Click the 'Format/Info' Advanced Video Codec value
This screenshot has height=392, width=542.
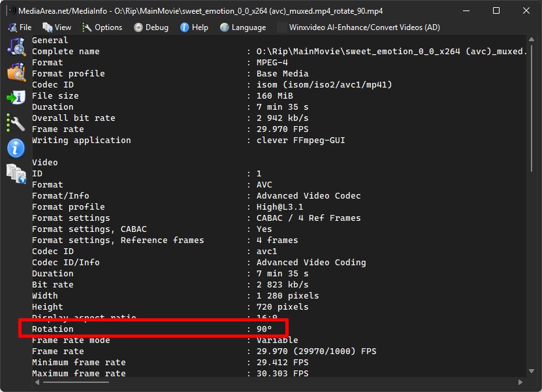pos(308,196)
